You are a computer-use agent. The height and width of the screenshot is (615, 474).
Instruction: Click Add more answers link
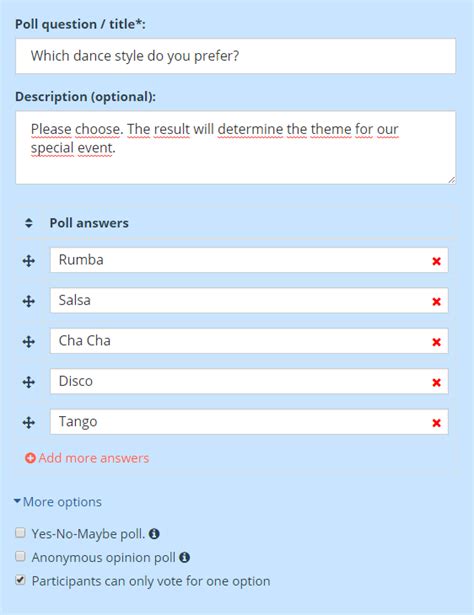(87, 458)
